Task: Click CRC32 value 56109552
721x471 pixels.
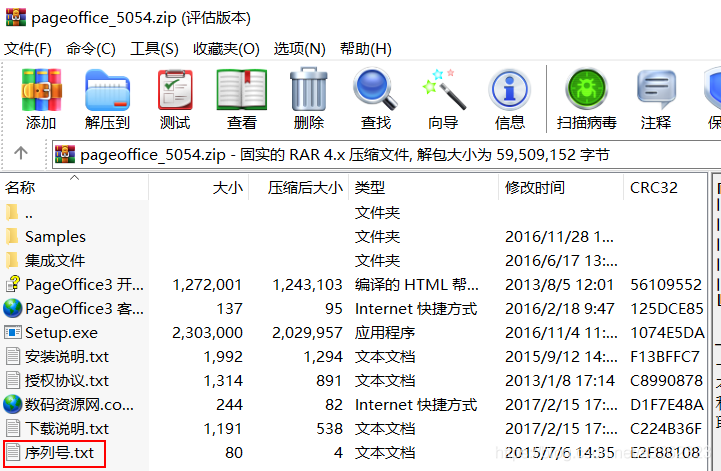Action: [x=665, y=284]
